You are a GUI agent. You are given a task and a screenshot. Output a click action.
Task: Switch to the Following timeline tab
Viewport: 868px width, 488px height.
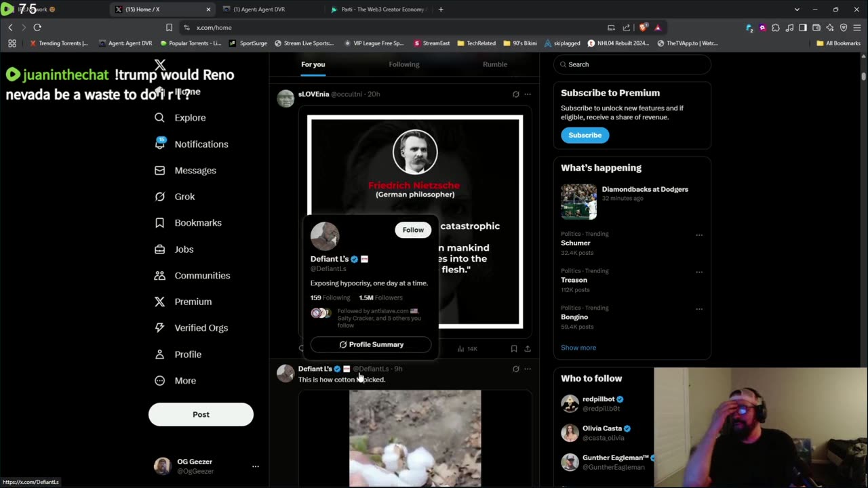click(404, 64)
